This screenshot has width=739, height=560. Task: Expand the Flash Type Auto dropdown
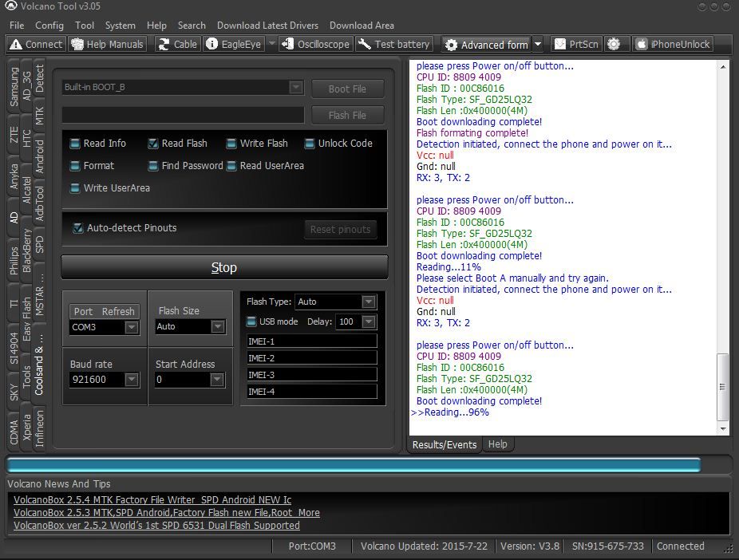[368, 302]
